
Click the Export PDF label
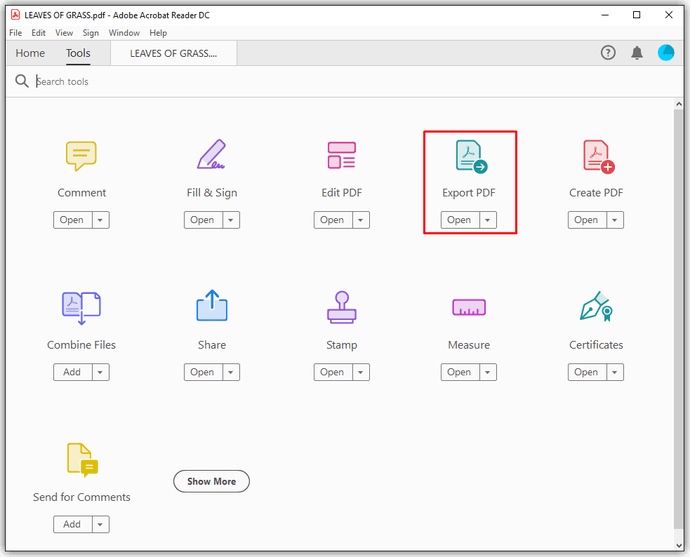pos(469,193)
